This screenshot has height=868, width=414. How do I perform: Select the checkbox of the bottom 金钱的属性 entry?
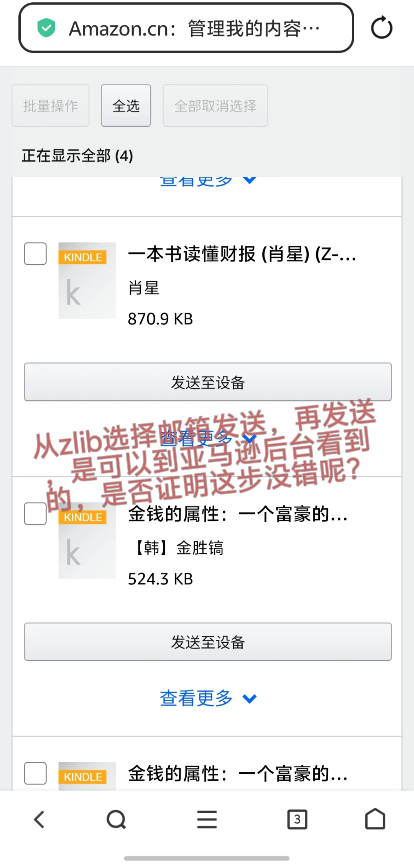tap(35, 773)
